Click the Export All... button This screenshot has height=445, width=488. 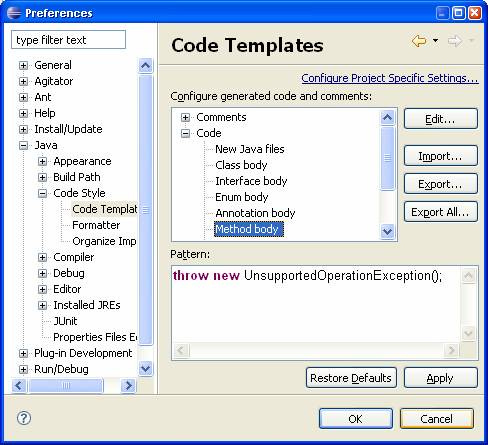[x=441, y=212]
